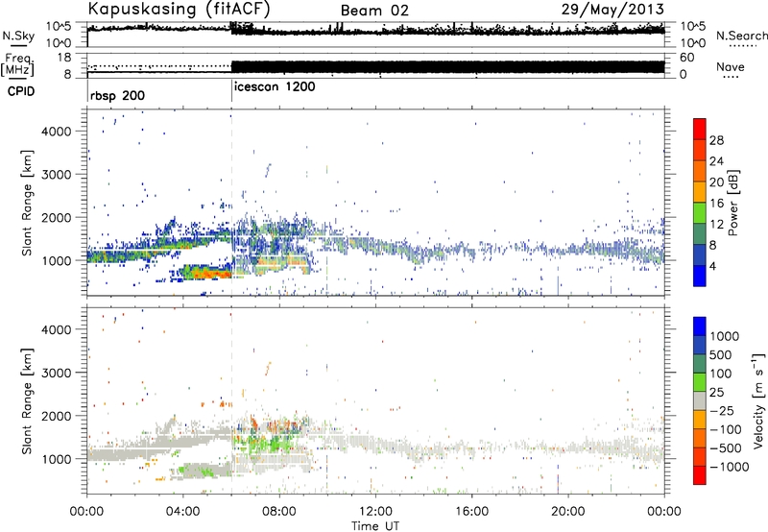The image size is (768, 532).
Task: Click the N.Sky legend label
Action: tap(18, 36)
